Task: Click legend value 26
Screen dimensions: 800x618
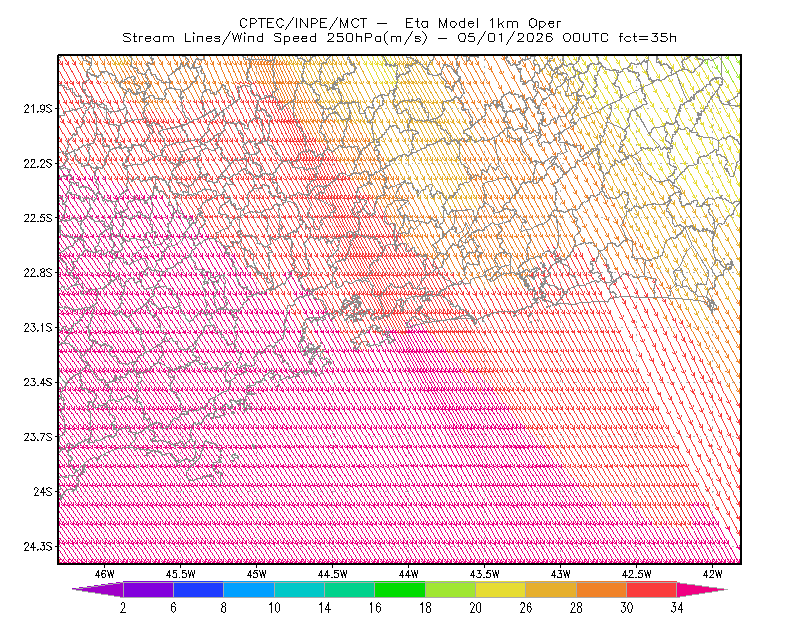Action: click(526, 608)
